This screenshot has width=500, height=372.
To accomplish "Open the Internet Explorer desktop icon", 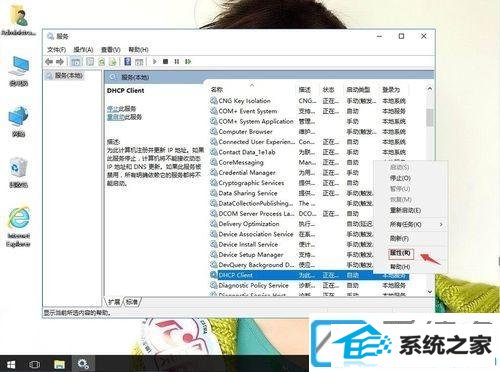I will 19,226.
